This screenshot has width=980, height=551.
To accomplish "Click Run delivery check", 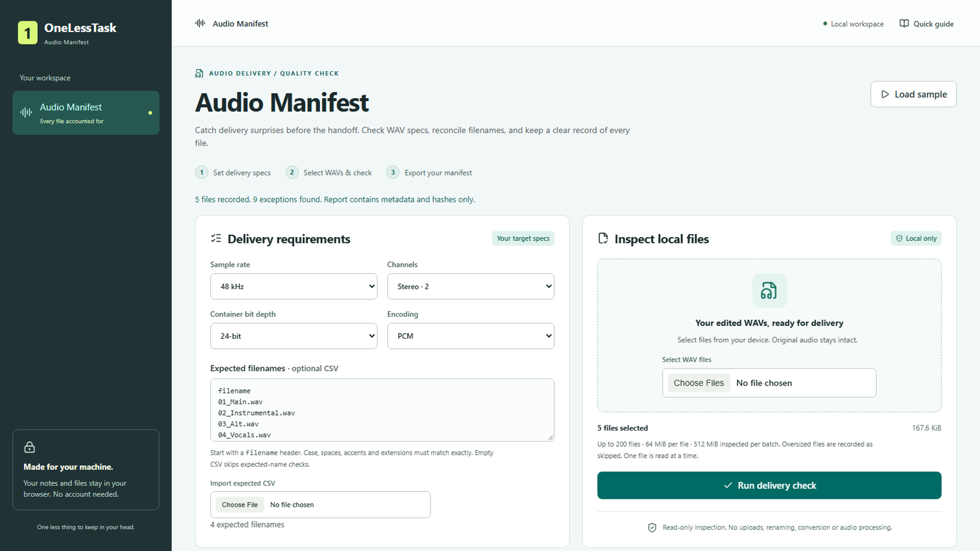I will point(769,485).
